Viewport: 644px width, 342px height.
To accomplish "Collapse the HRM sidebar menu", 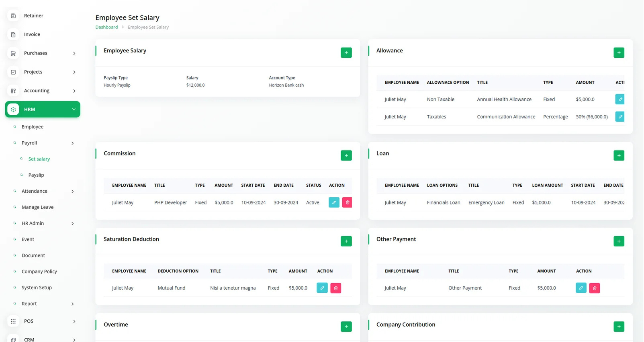I will pyautogui.click(x=74, y=109).
